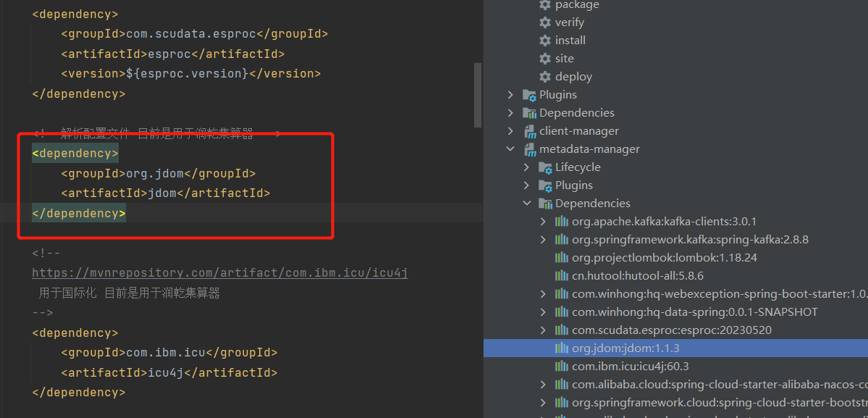868x418 pixels.
Task: Click the org.jdom groupId line
Action: tap(159, 174)
